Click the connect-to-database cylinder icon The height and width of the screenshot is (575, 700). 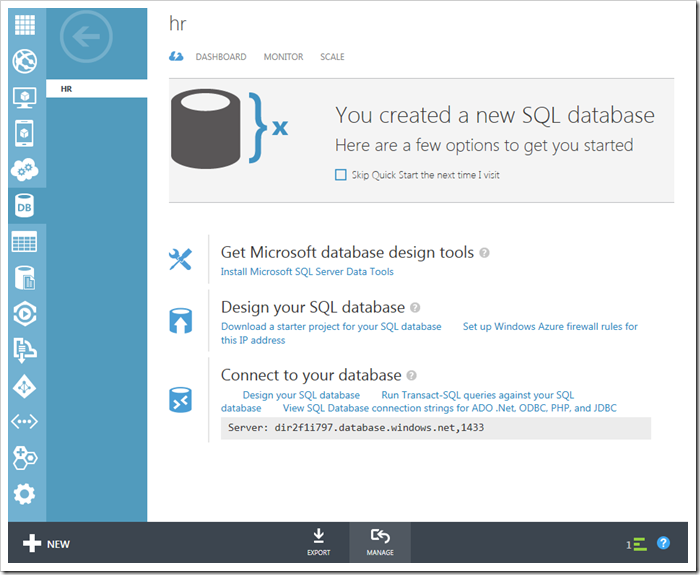tap(180, 400)
